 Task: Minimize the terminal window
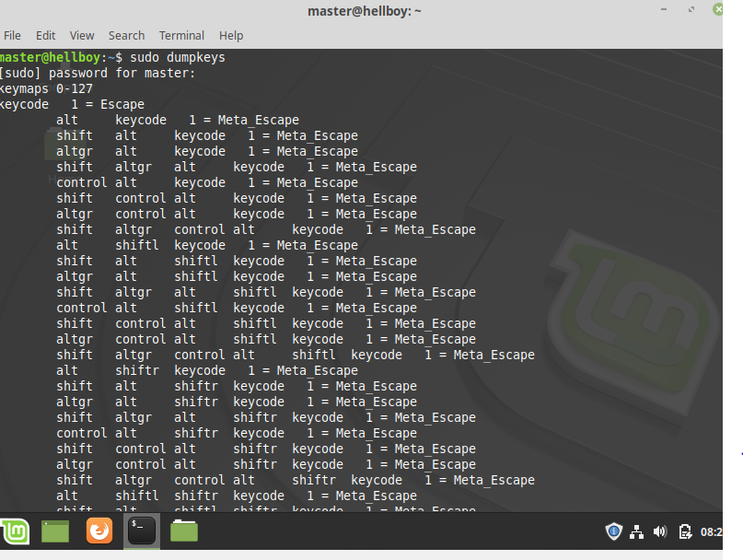664,9
